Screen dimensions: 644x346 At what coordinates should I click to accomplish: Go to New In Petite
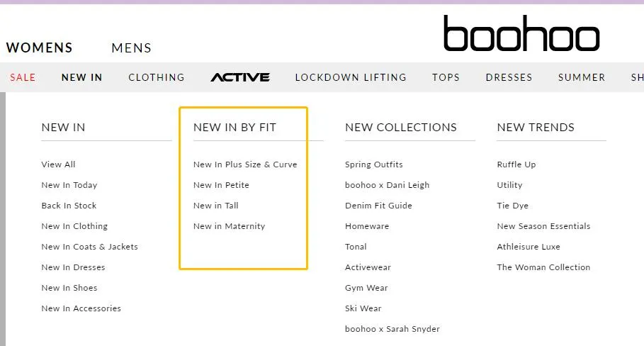(221, 185)
